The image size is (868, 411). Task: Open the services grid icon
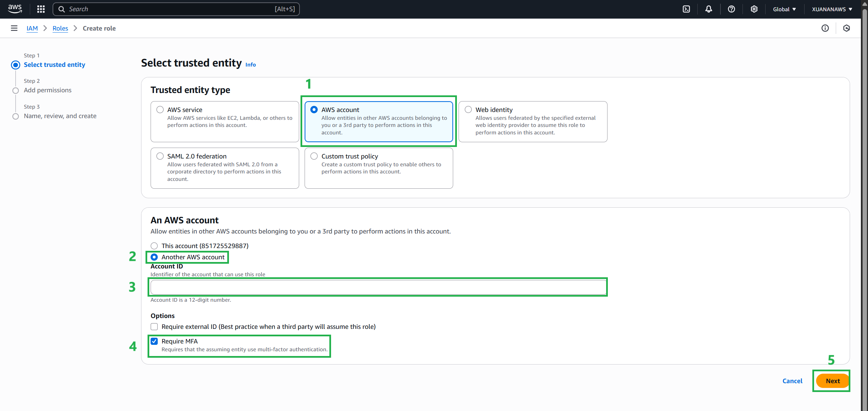tap(41, 9)
